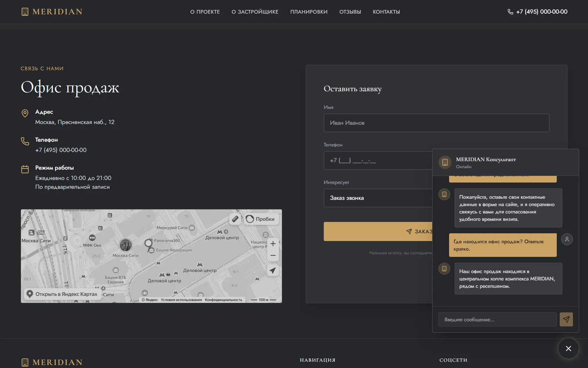Open Конфиденциальность map link

point(223,300)
